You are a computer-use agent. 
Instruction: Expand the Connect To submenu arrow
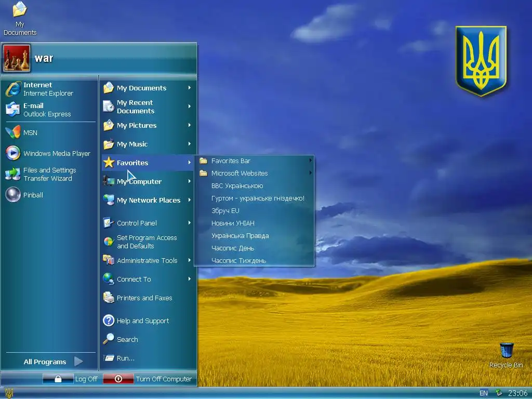pos(190,279)
